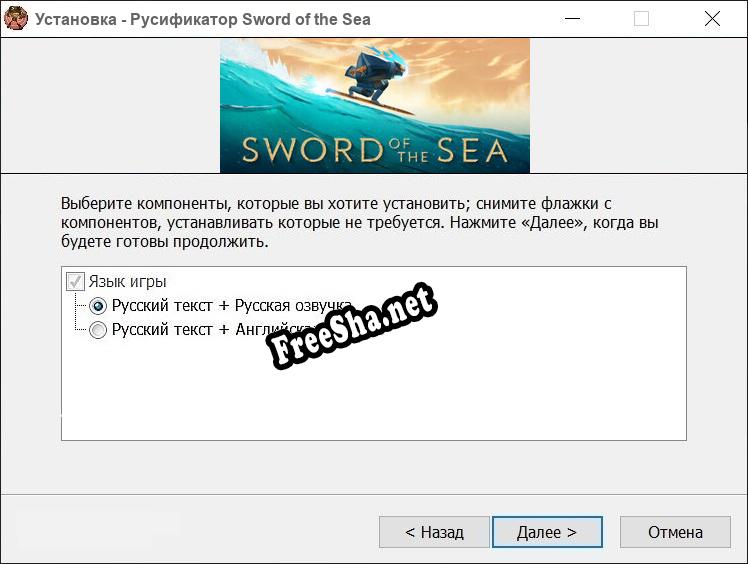
Task: Click the component selection instruction text
Action: pos(360,222)
